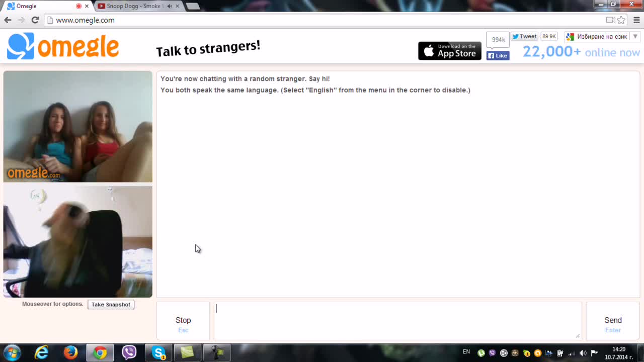Open the Google Translate language dropdown
Image resolution: width=644 pixels, height=362 pixels.
[602, 37]
